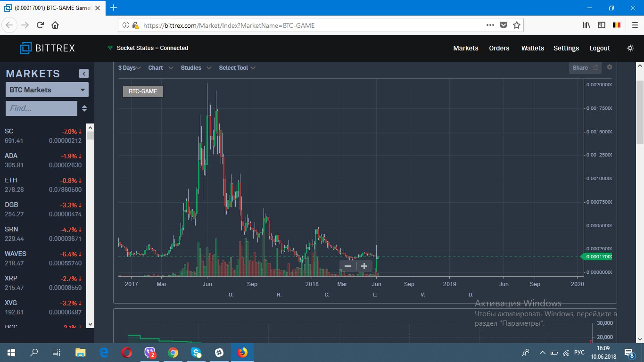
Task: Open Viber from taskbar
Action: pyautogui.click(x=150, y=352)
